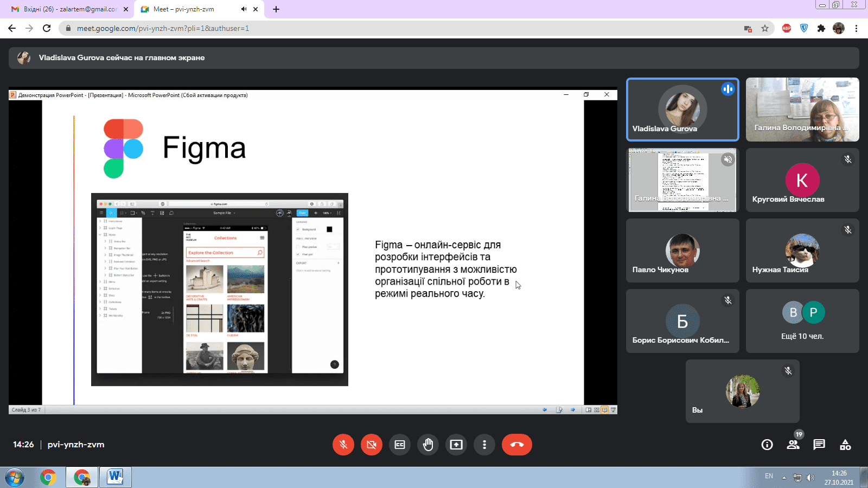Open the Extensions puzzle-piece menu

[821, 28]
